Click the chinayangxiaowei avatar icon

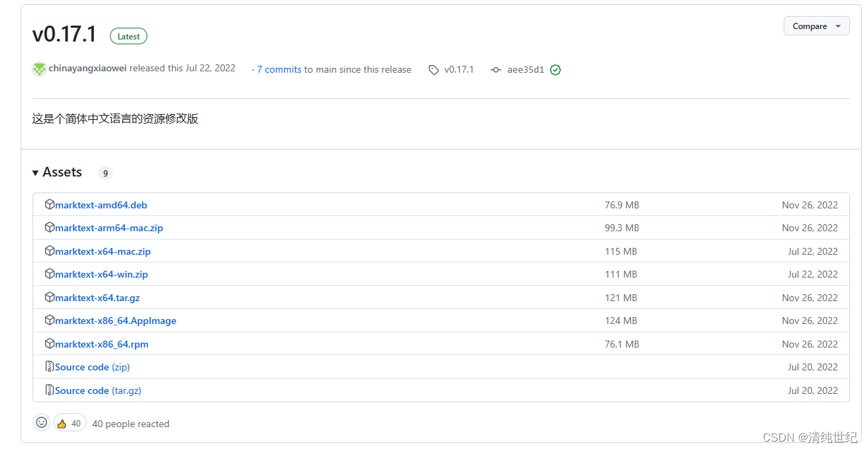click(39, 69)
